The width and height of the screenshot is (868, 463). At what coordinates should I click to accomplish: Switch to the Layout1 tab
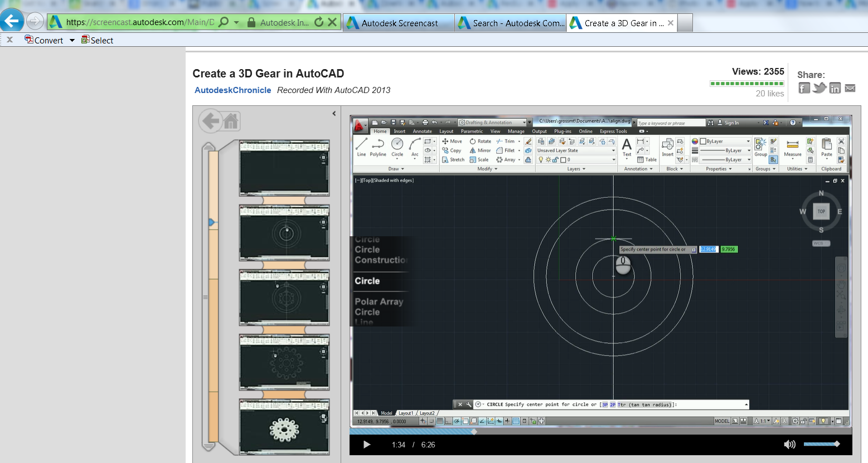(406, 413)
